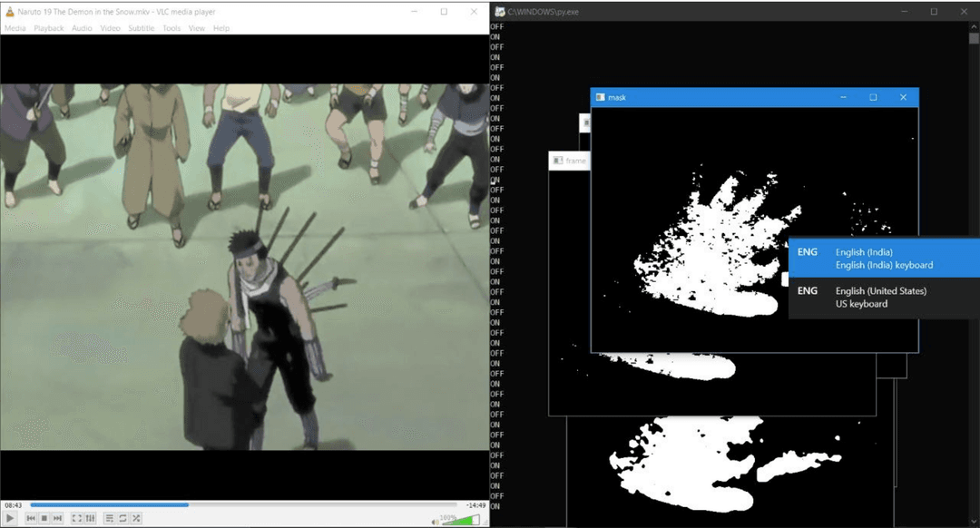Click the VLC cone title bar icon
Screen dimensions: 980x528
(9, 11)
